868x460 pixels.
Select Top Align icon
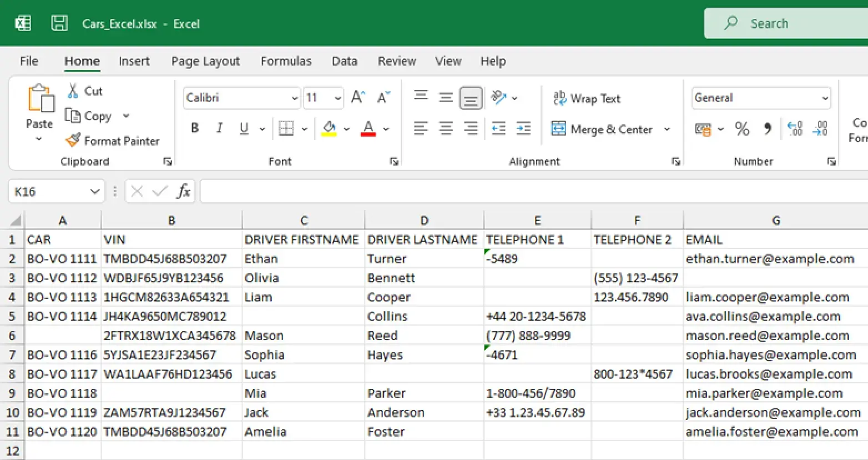(x=421, y=98)
